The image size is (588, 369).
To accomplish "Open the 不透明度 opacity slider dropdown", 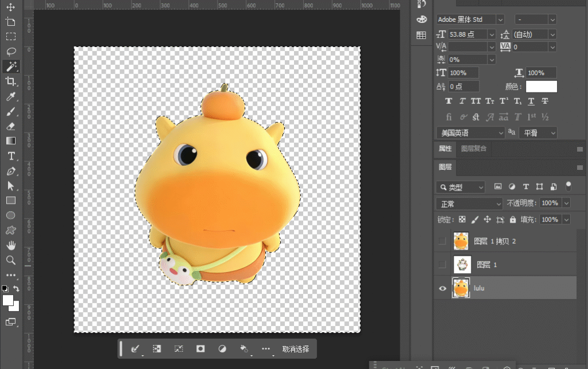I will pos(567,203).
